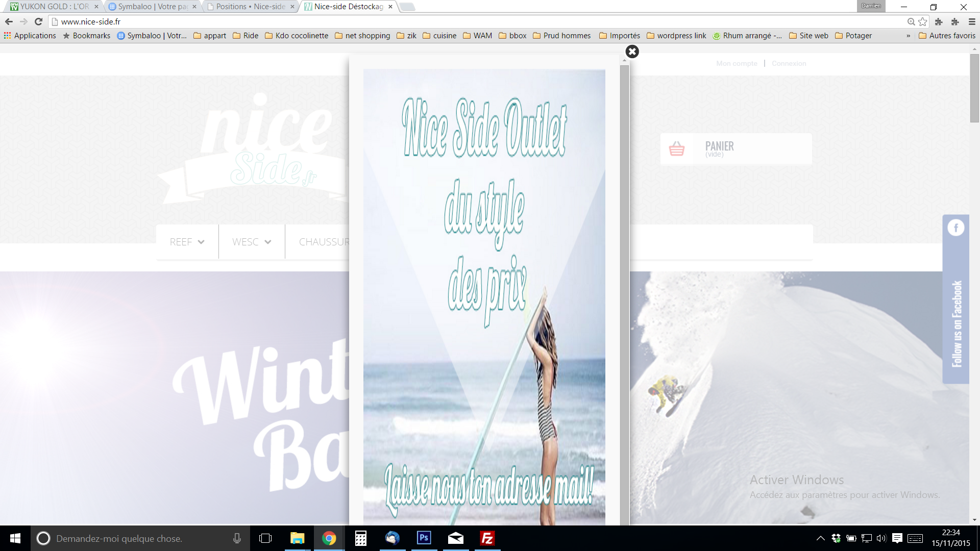Click the popup outlet promo image
Screen dimensions: 980x551
pos(484,297)
